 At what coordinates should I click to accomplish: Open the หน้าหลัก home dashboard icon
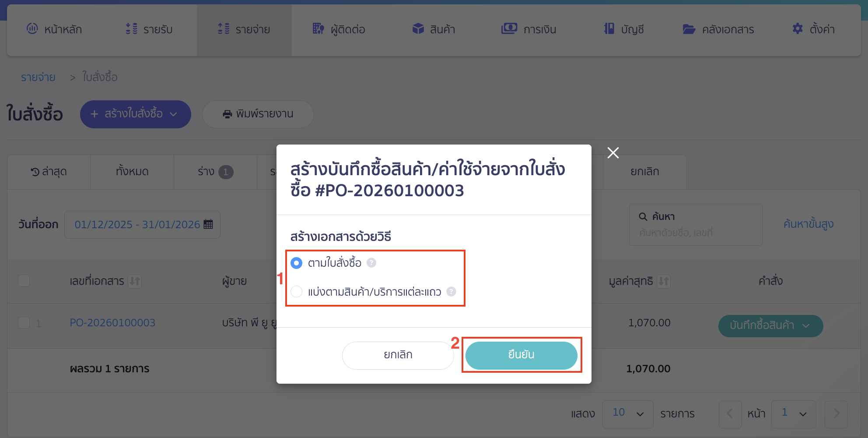click(32, 29)
